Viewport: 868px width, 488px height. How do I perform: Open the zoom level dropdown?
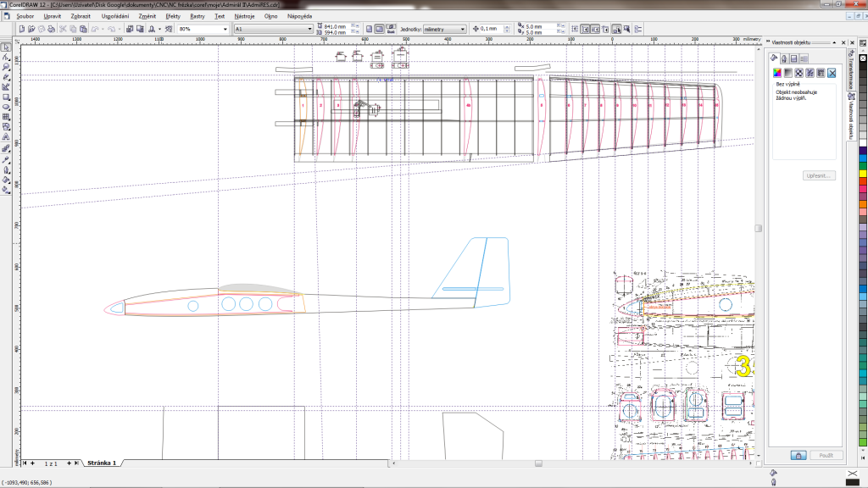[225, 29]
